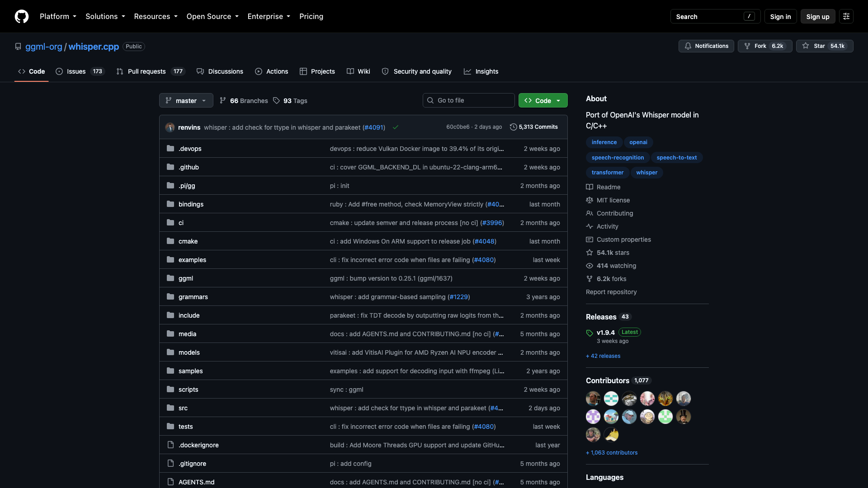Click the folder icon for the bindings row
Image resolution: width=868 pixels, height=488 pixels.
(x=170, y=204)
